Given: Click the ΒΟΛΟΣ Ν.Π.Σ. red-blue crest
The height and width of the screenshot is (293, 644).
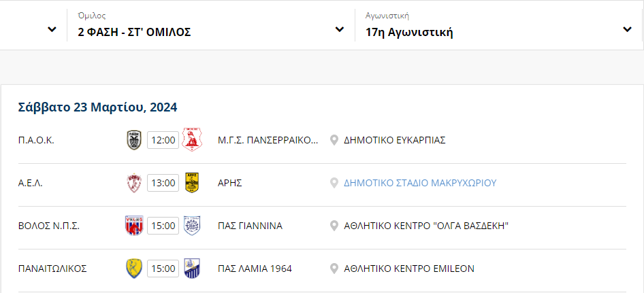Looking at the screenshot, I should (134, 226).
